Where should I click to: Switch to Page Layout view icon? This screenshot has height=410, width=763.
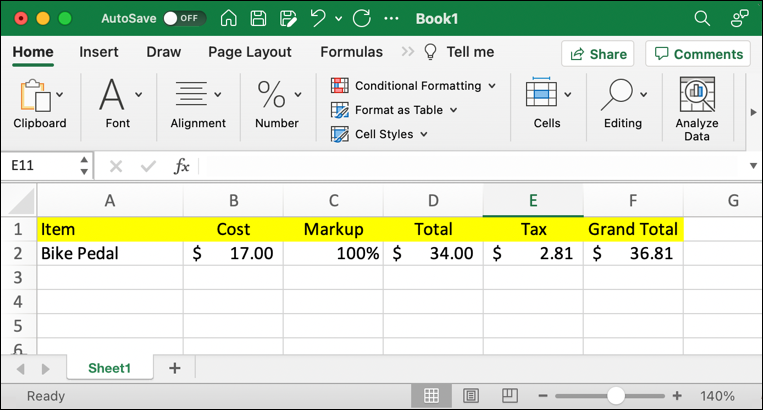click(471, 396)
